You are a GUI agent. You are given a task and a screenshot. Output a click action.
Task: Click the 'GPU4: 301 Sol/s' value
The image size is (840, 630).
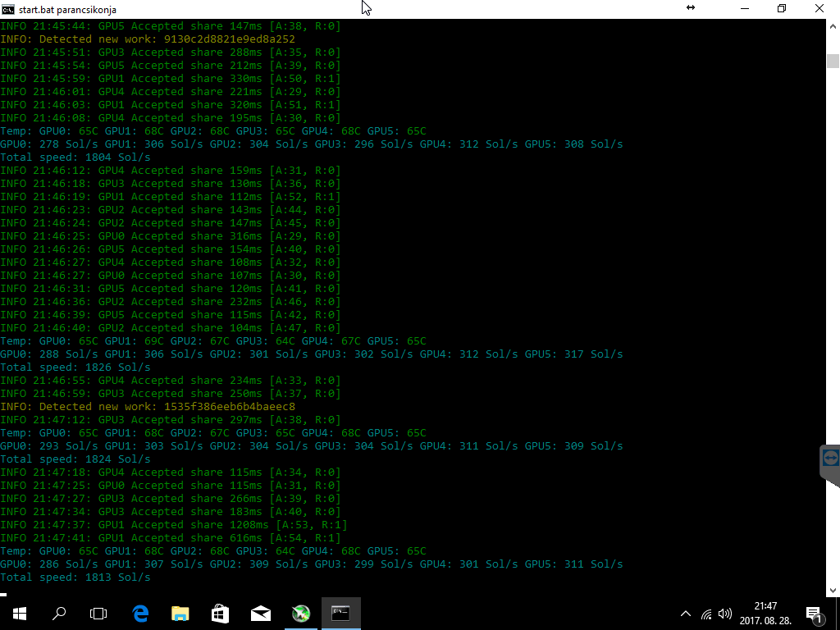click(468, 564)
